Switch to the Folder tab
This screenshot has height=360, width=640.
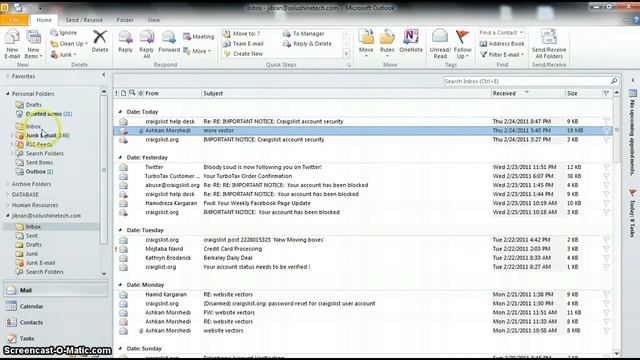click(x=125, y=20)
